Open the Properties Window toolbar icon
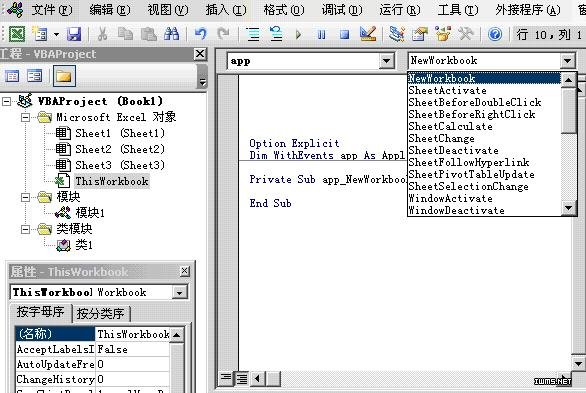586x393 pixels. click(420, 34)
